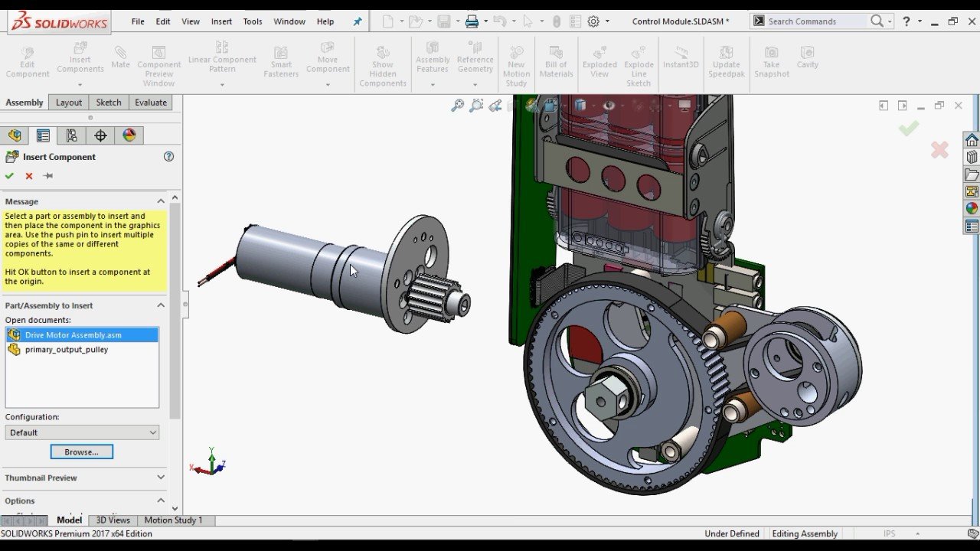Image resolution: width=980 pixels, height=551 pixels.
Task: Open the FeatureManager design tree tab
Action: pos(15,135)
